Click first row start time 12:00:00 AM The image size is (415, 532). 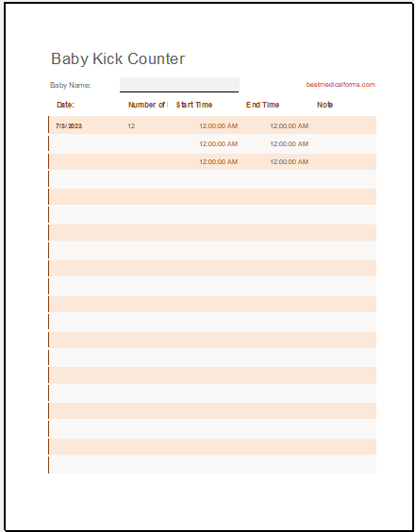(218, 125)
